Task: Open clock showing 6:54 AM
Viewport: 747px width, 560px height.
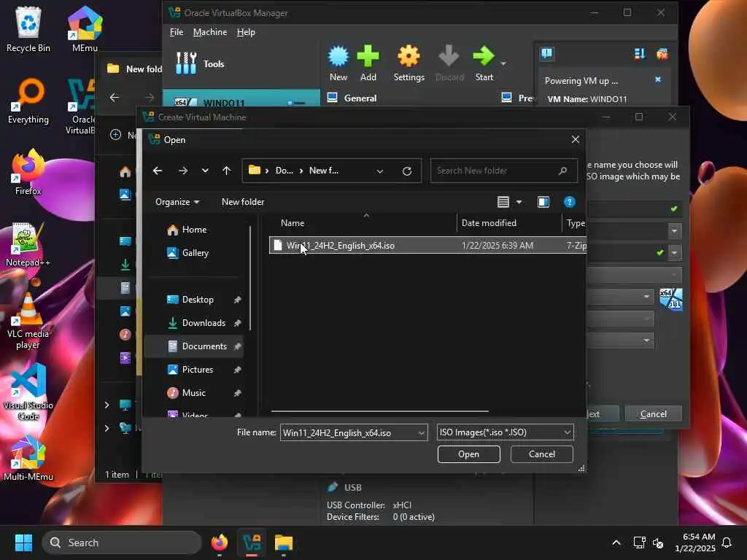Action: (695, 542)
